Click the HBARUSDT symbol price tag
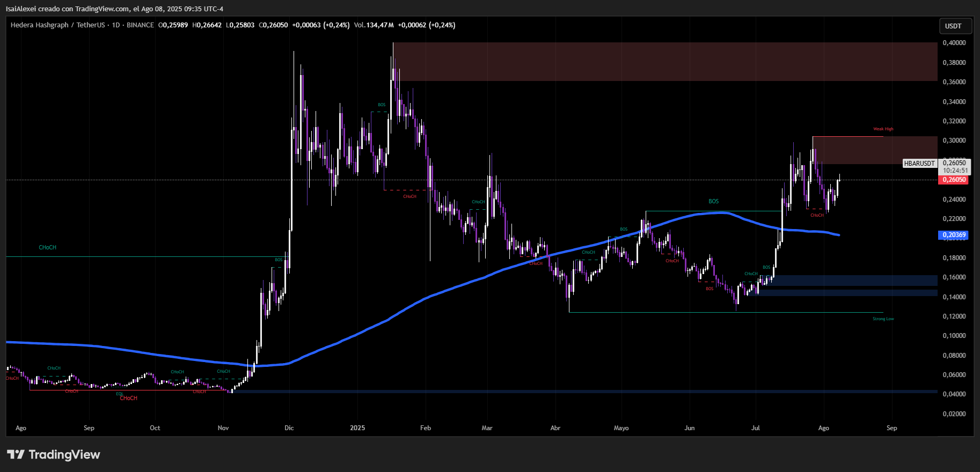 point(919,164)
